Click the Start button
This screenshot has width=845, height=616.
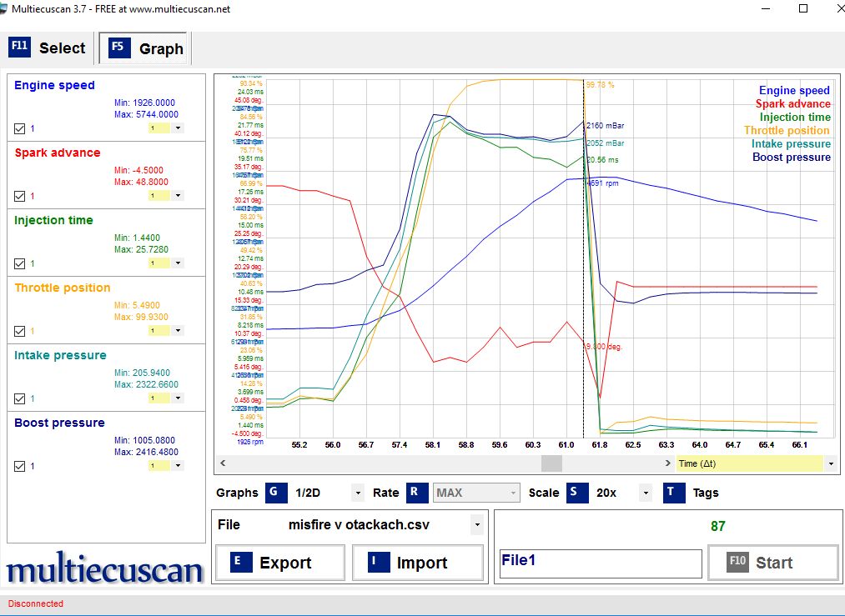coord(772,563)
